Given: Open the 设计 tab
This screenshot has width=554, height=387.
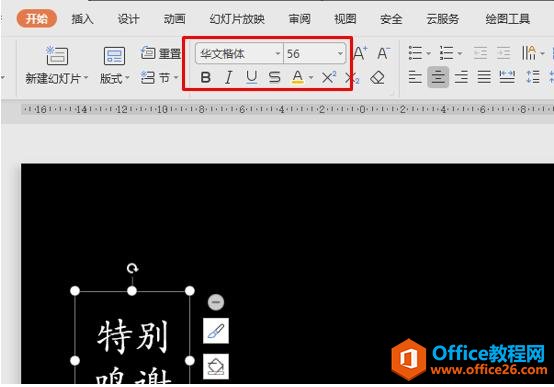Looking at the screenshot, I should 128,19.
